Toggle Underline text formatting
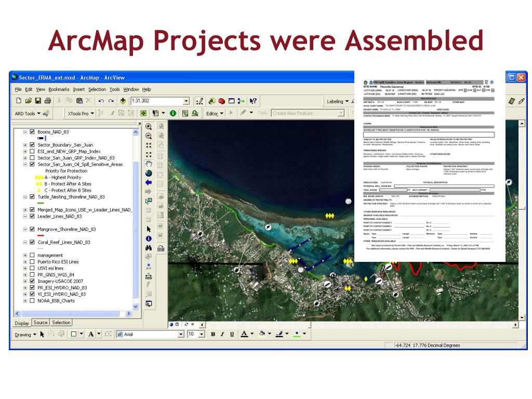532x399 pixels. pos(232,334)
